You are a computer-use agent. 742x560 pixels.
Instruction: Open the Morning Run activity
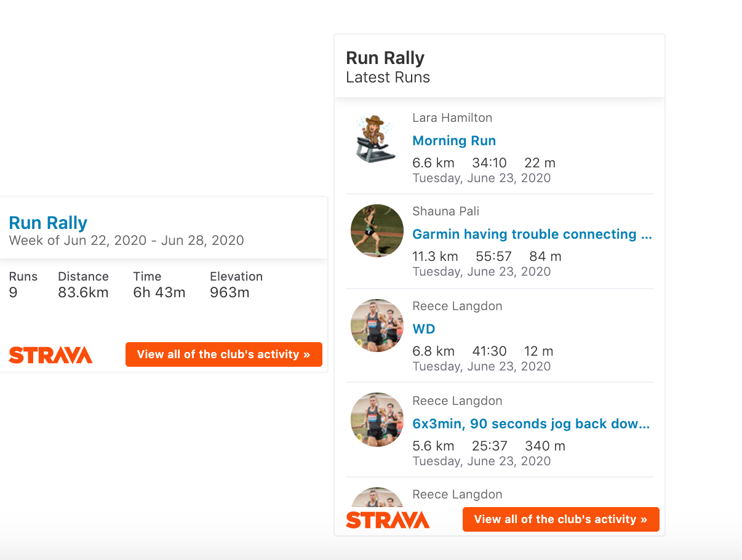click(453, 140)
